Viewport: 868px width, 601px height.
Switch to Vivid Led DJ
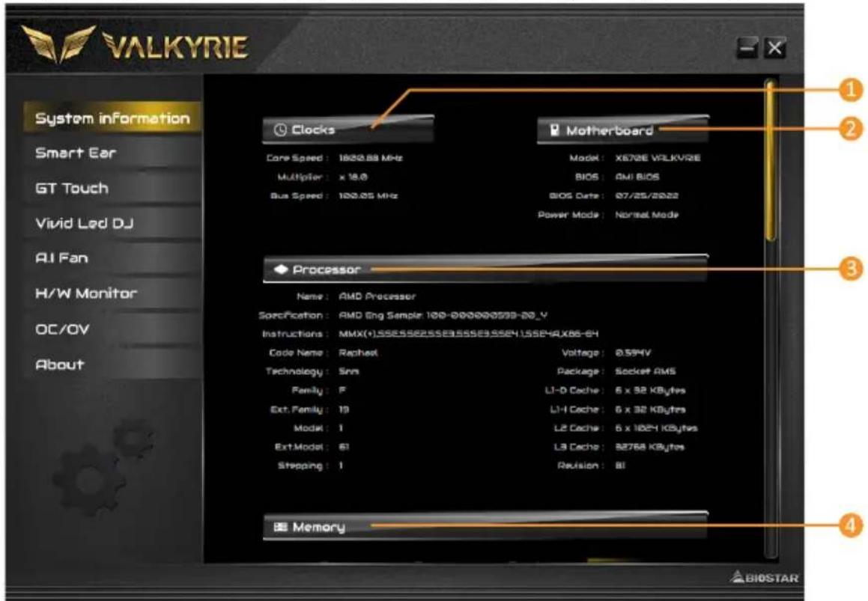112,224
